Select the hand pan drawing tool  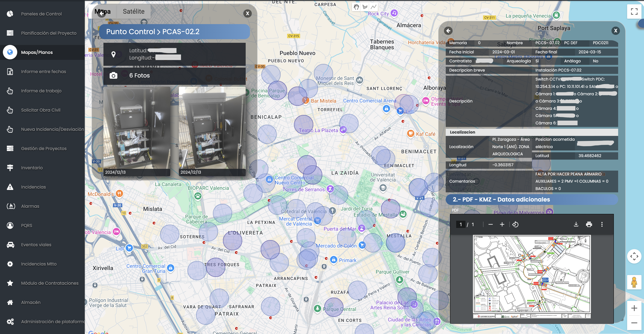pos(356,7)
